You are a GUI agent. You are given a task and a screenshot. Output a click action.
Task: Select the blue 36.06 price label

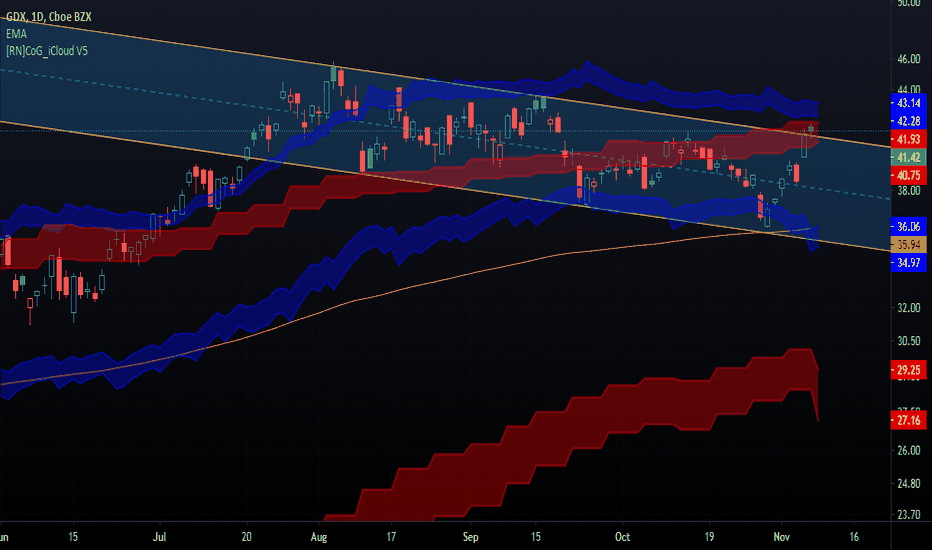point(908,227)
